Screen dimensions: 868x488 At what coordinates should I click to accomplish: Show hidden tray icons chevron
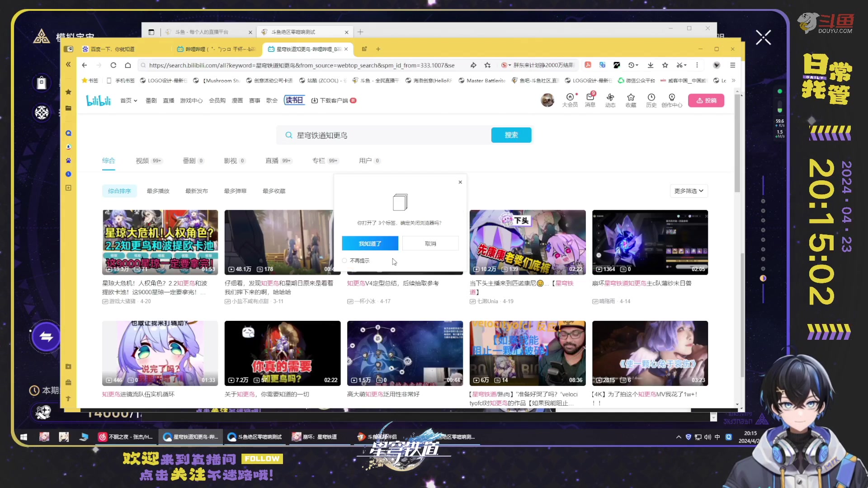678,437
